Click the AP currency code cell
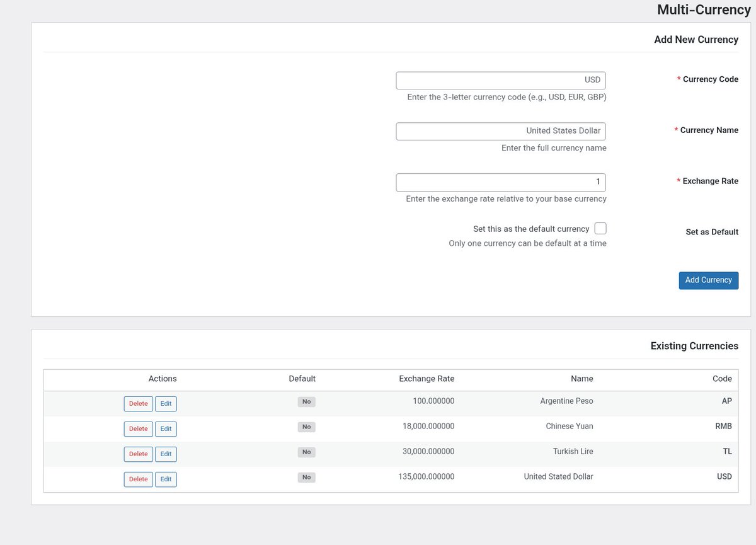The width and height of the screenshot is (756, 545). pos(726,401)
